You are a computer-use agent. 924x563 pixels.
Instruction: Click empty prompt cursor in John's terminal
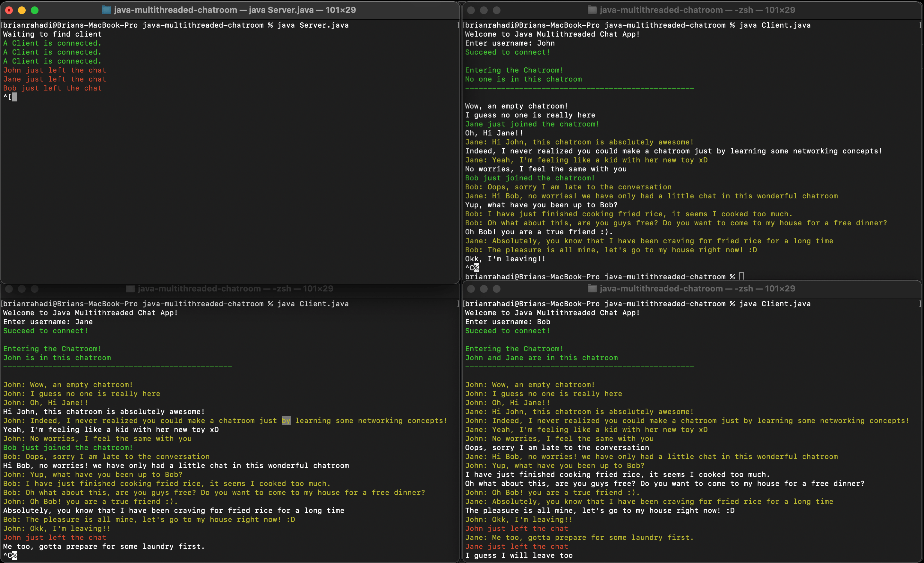pos(741,276)
